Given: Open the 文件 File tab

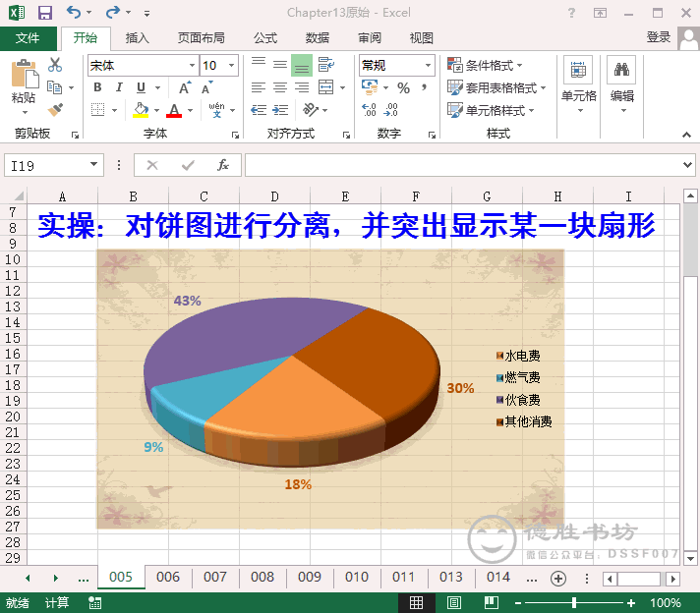Looking at the screenshot, I should tap(28, 38).
